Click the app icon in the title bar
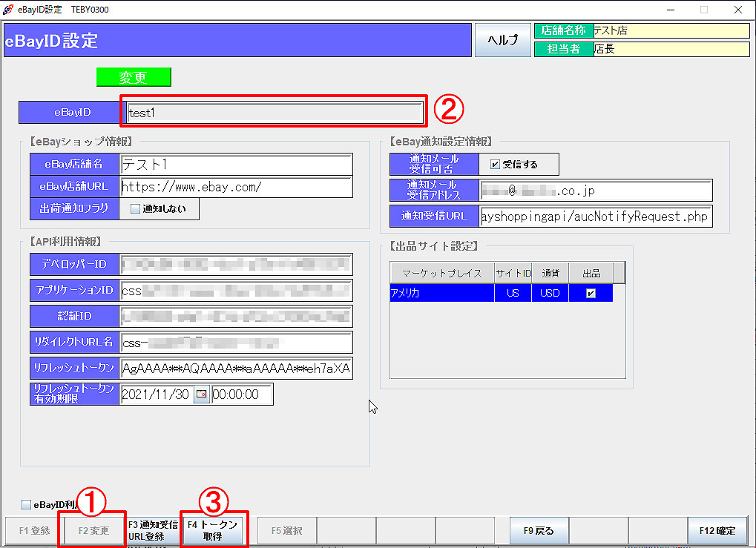This screenshot has height=548, width=756. [x=8, y=9]
